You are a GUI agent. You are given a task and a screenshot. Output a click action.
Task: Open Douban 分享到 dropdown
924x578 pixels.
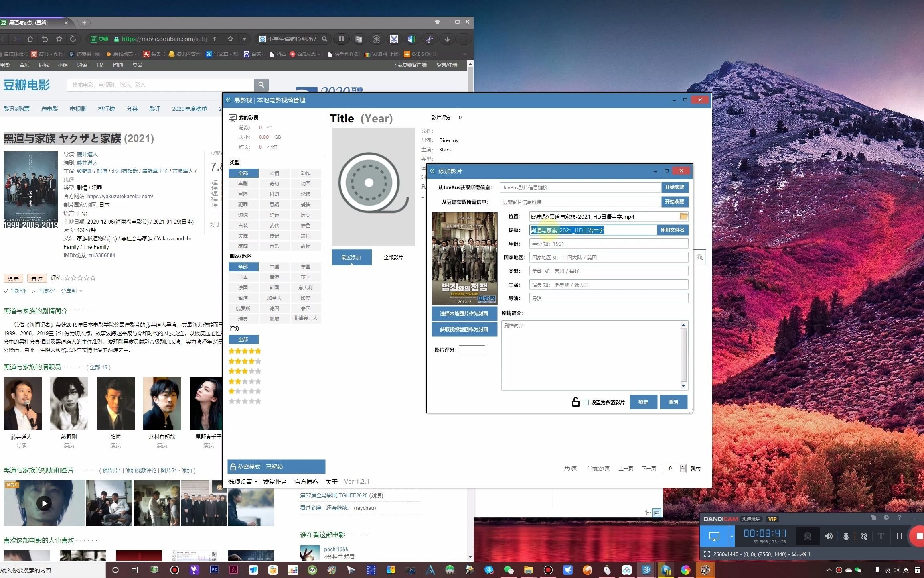[x=71, y=291]
